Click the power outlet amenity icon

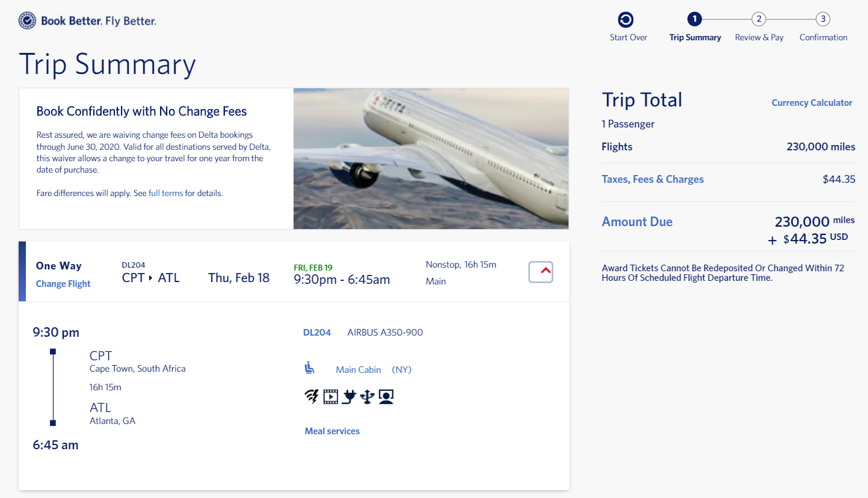(x=348, y=396)
